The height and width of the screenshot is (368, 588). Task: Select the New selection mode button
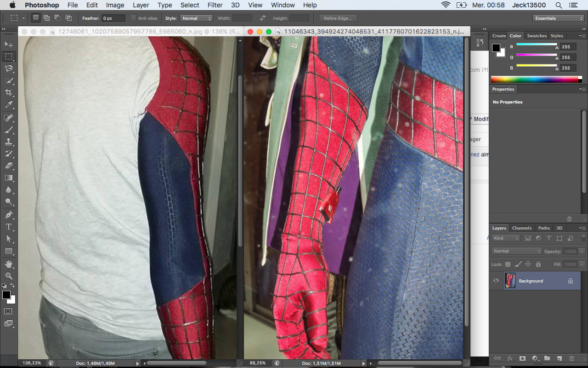[36, 18]
